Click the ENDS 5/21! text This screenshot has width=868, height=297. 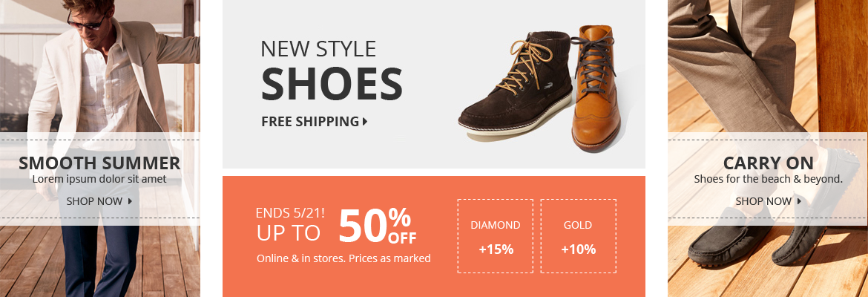(290, 213)
